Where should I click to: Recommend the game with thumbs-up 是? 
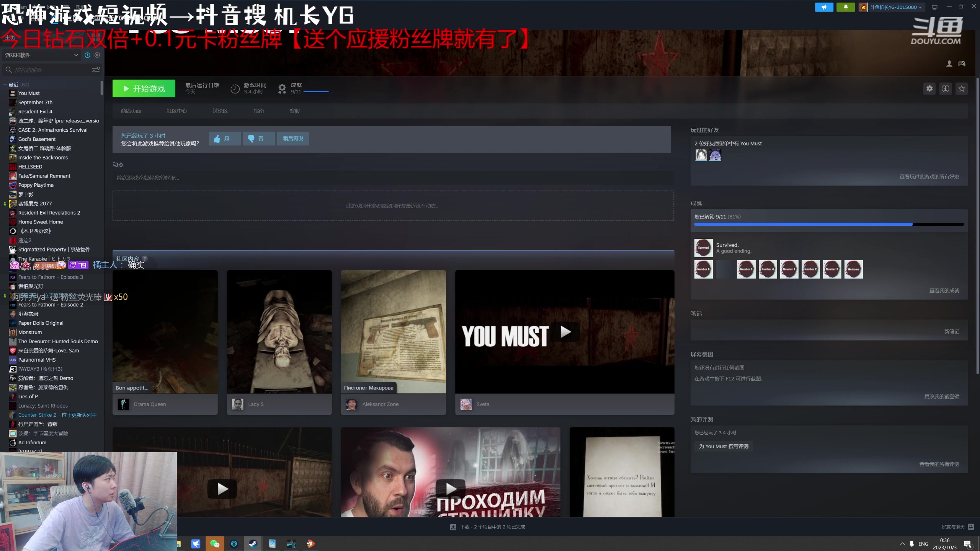tap(224, 139)
